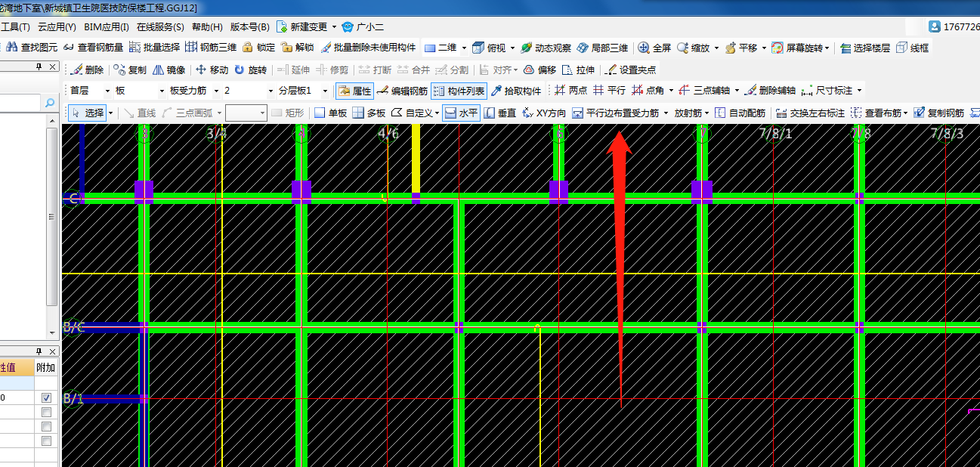Expand the 自定义 dropdown arrow

click(437, 113)
